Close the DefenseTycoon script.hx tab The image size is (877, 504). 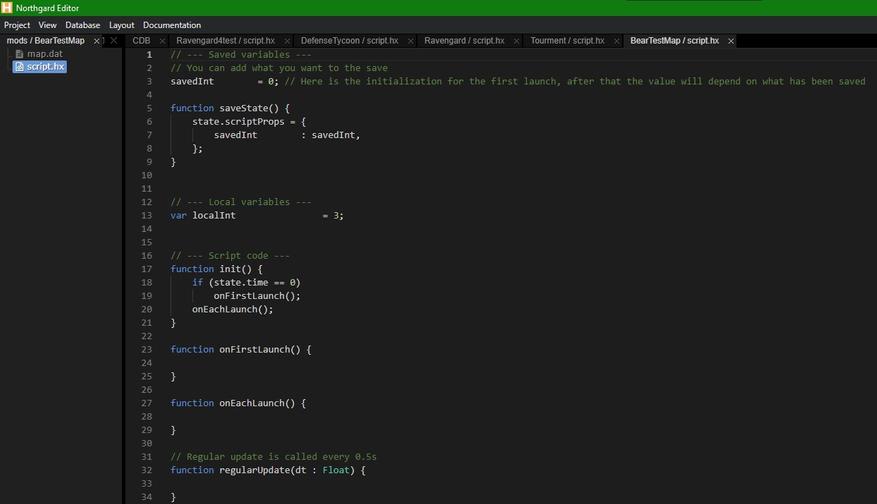(409, 41)
